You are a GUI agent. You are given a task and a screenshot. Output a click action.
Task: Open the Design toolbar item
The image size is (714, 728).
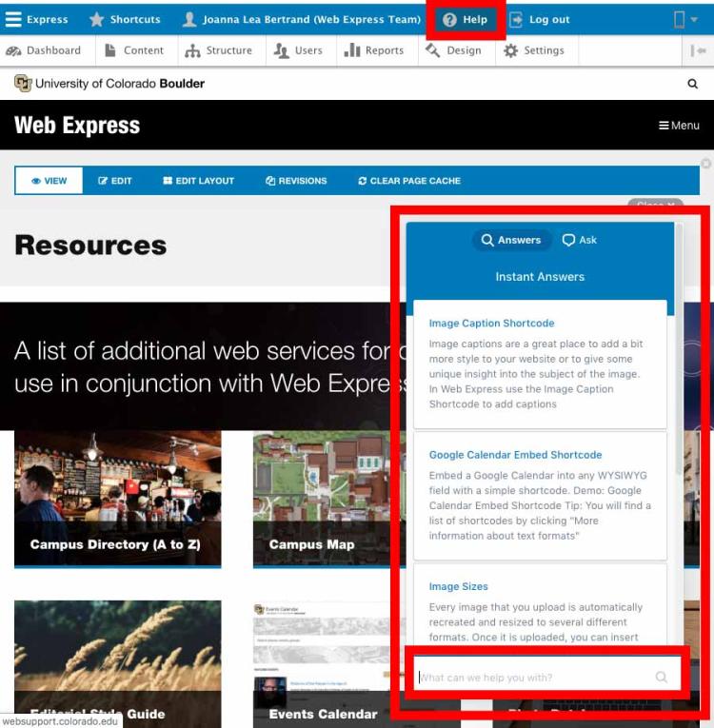[x=453, y=50]
